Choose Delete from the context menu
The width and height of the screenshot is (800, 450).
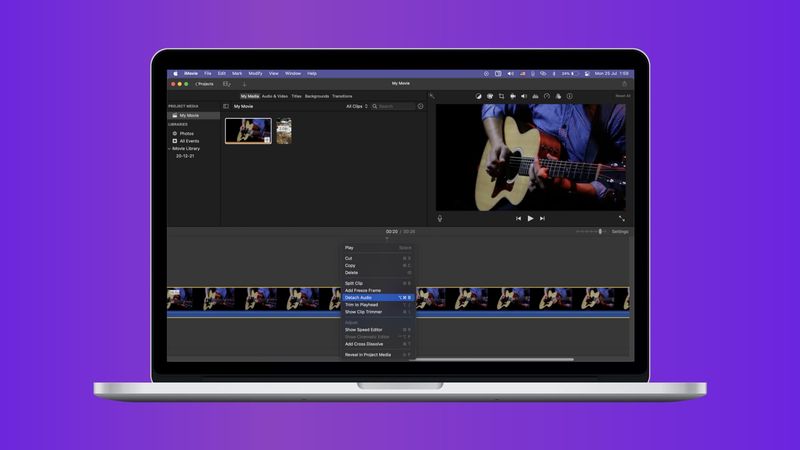click(378, 272)
